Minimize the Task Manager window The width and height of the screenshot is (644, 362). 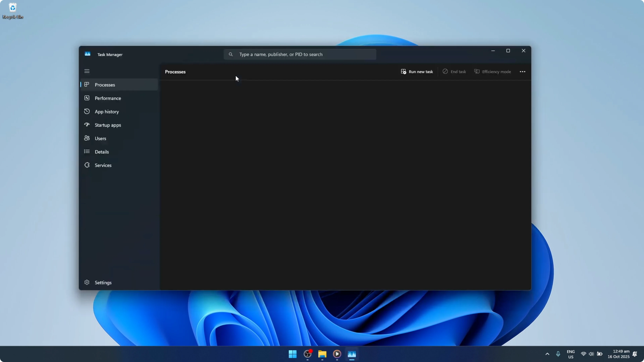tap(493, 51)
